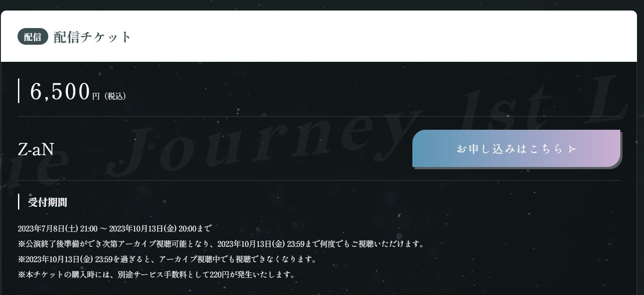Click the white vertical bar beside the price
644x295 pixels.
[x=18, y=91]
